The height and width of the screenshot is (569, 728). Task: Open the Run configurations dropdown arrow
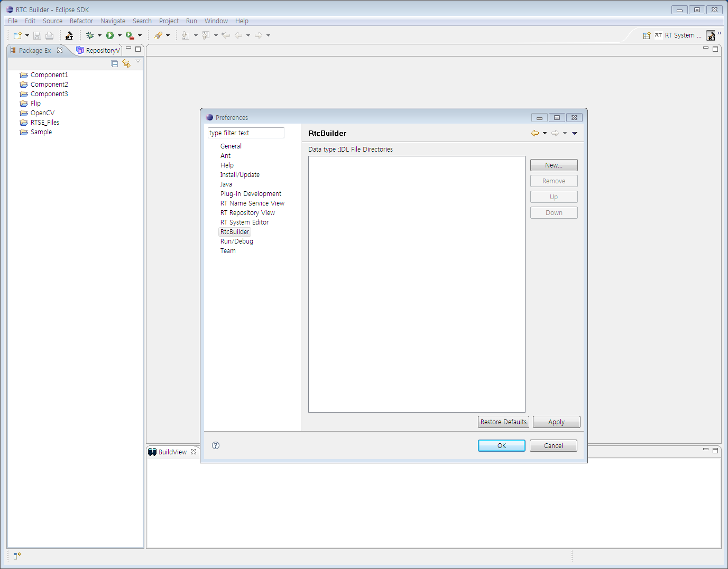click(x=119, y=35)
